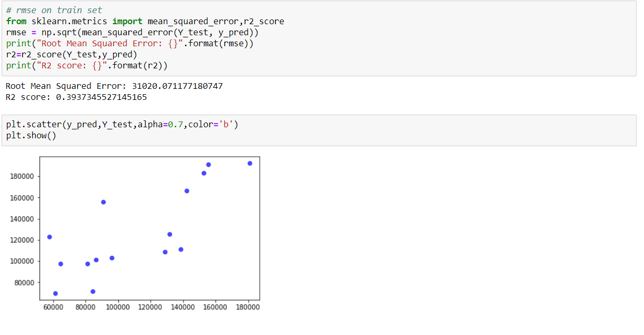Click the top-right scatter point near 180000
Viewport: 644px width, 335px height.
click(250, 164)
